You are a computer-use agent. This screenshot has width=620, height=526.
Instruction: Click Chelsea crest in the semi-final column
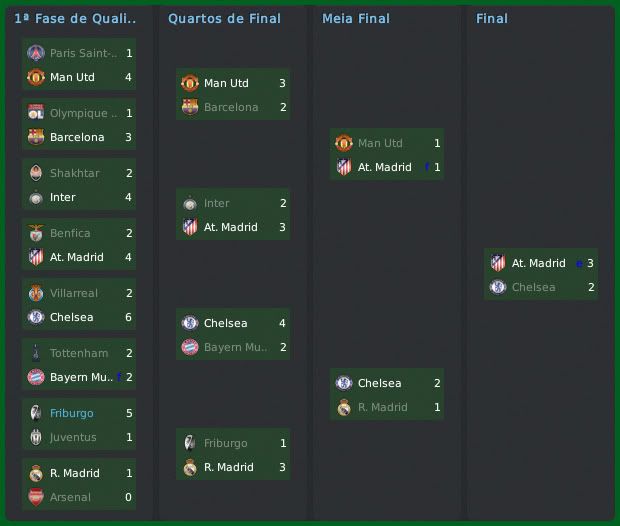click(x=344, y=383)
